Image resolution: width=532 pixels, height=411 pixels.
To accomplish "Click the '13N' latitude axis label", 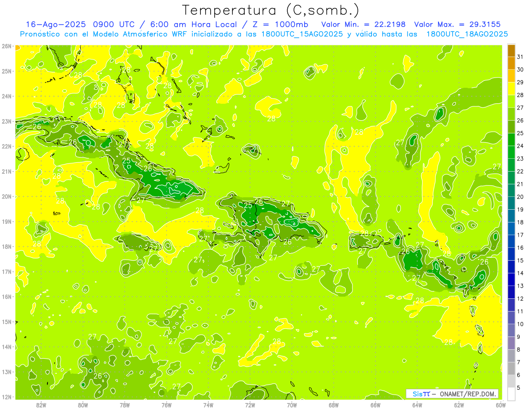I will [x=7, y=372].
